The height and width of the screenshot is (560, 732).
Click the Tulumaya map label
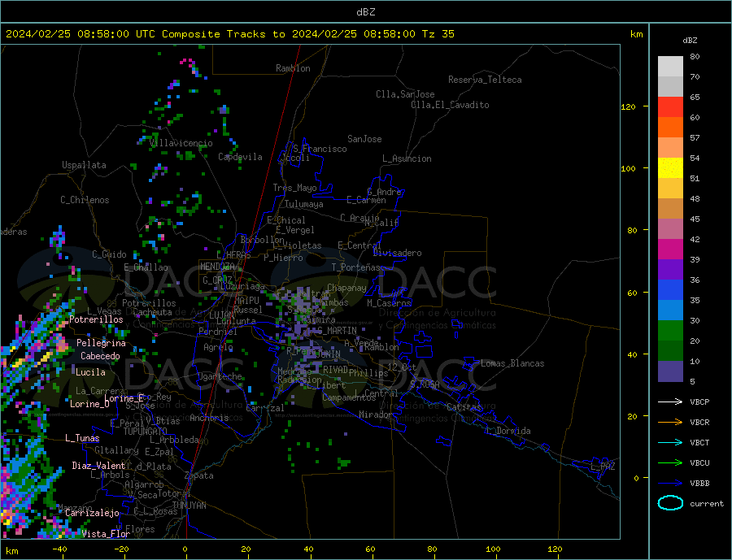[x=304, y=204]
